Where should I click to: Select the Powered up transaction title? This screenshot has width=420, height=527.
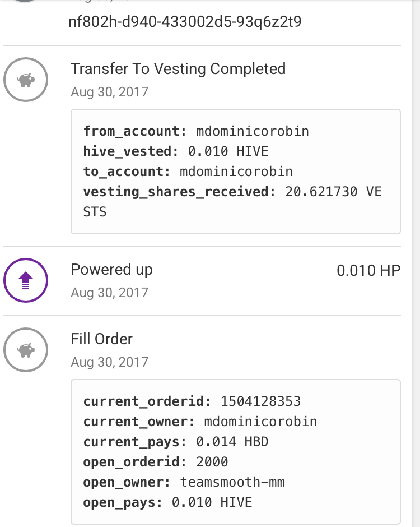[x=111, y=270]
